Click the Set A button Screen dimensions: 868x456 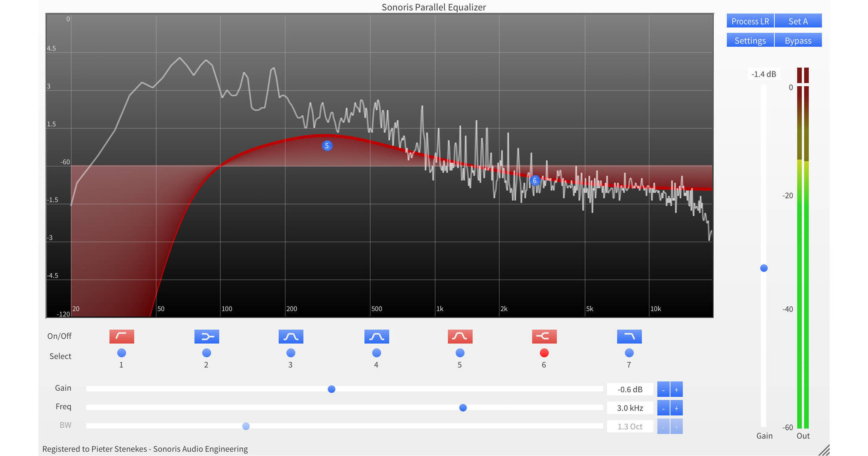click(798, 21)
